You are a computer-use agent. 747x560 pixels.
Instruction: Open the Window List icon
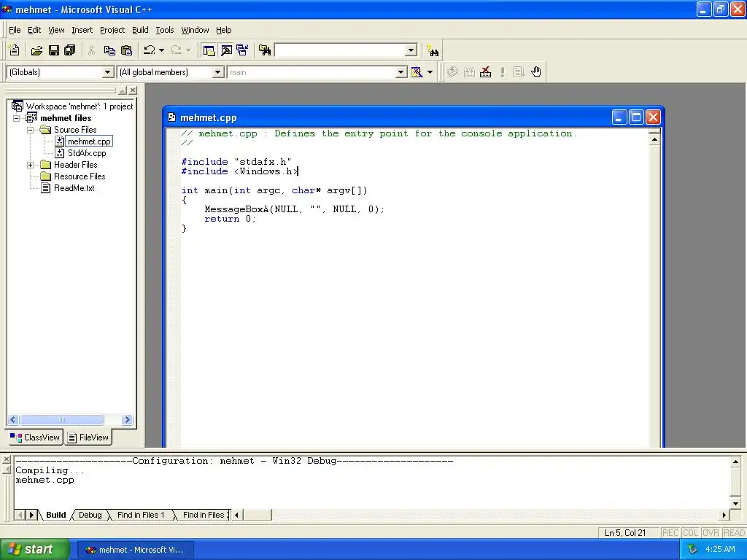point(242,50)
